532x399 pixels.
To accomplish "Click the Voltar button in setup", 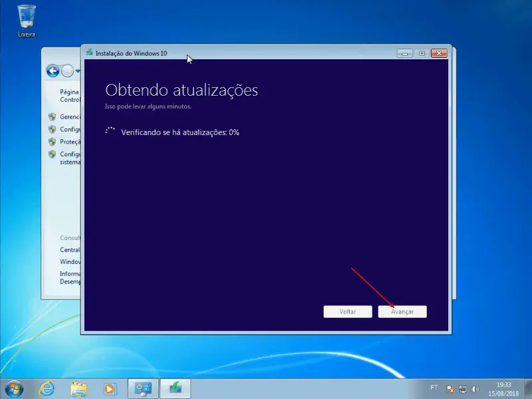I will click(348, 311).
